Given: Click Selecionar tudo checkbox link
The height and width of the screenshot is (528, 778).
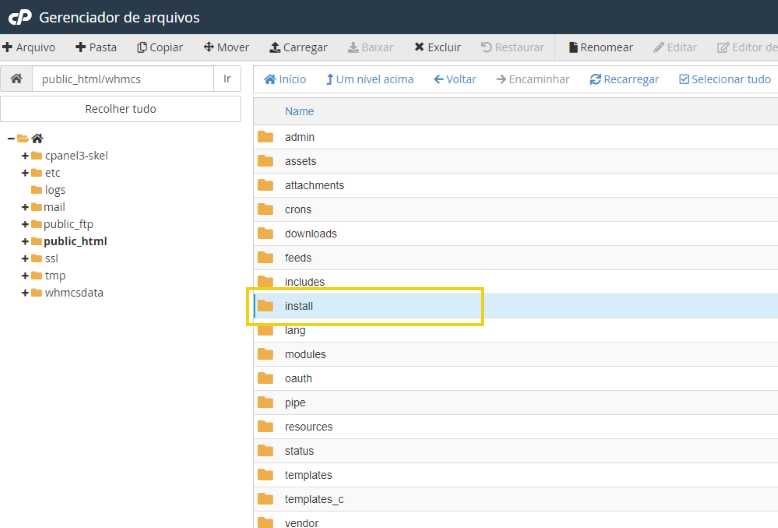Looking at the screenshot, I should click(x=725, y=79).
